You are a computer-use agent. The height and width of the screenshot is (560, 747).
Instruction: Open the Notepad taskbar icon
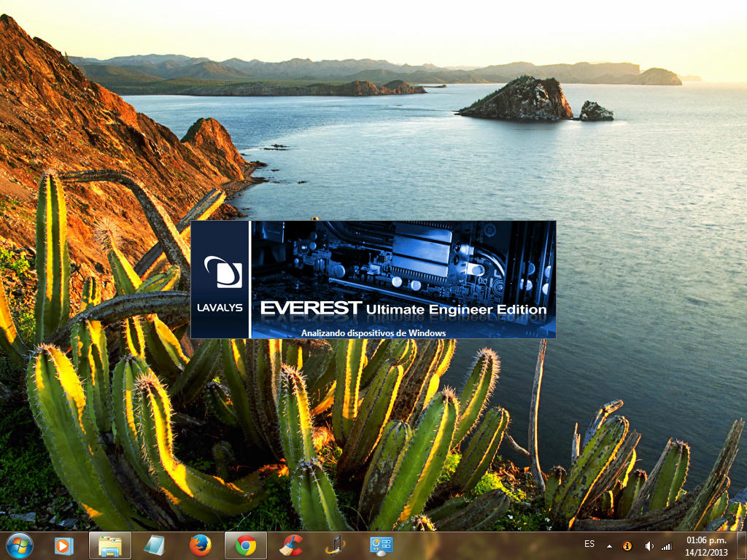click(155, 545)
